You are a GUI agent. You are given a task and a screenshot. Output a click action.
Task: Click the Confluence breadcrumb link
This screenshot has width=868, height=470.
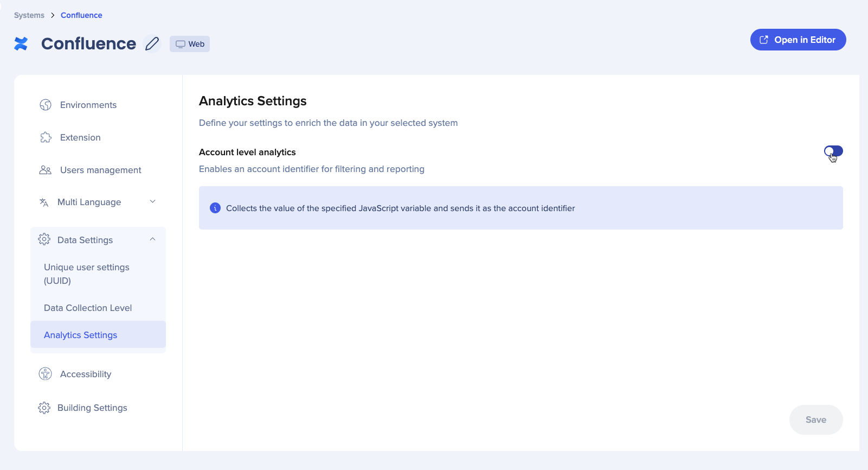[81, 15]
